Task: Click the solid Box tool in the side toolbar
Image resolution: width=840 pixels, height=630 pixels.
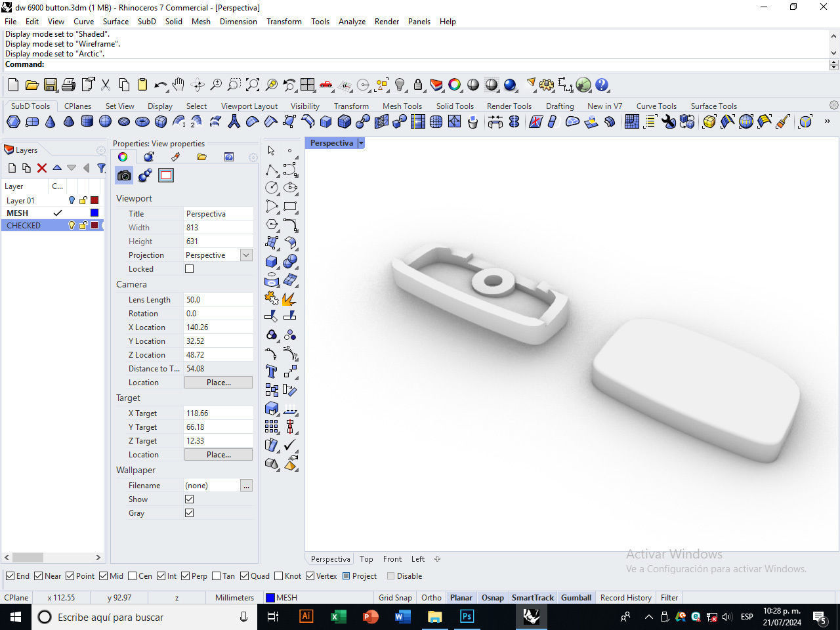Action: [x=272, y=261]
